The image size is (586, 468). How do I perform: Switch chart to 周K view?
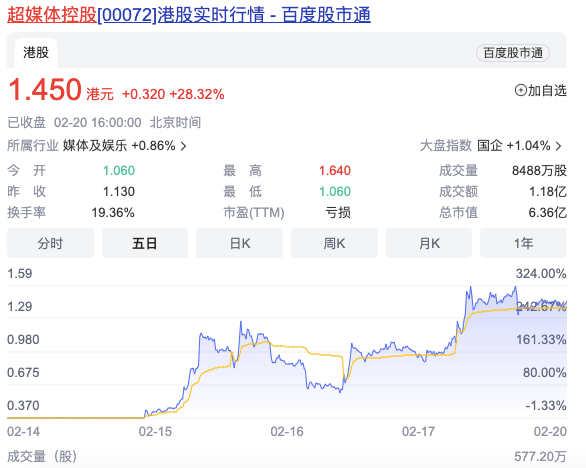pyautogui.click(x=334, y=243)
